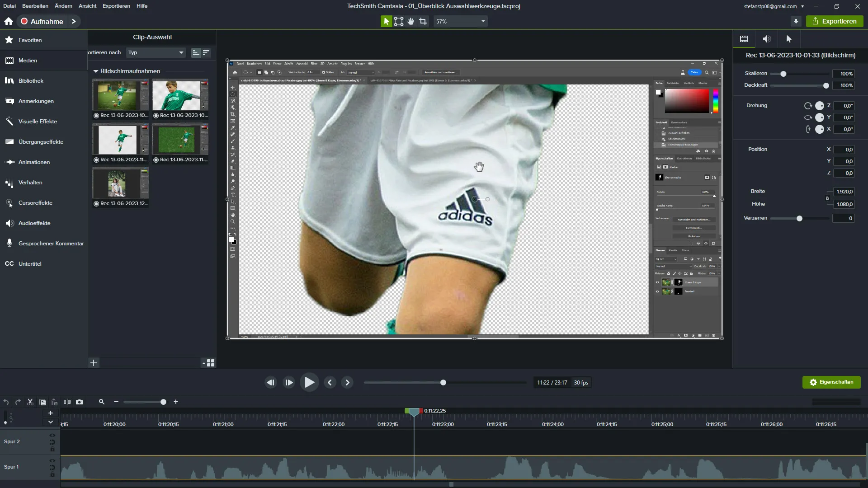Add media with the bin plus button
Screen dimensions: 868x488
tap(94, 363)
